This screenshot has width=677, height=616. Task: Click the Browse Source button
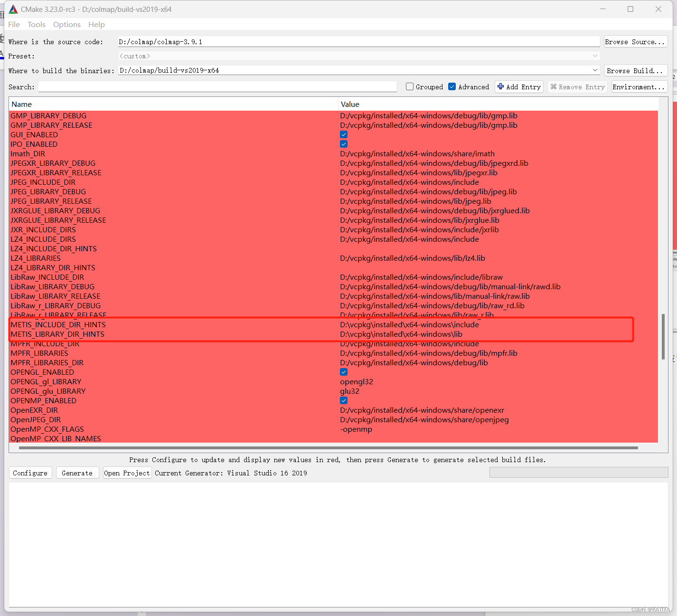click(x=635, y=41)
